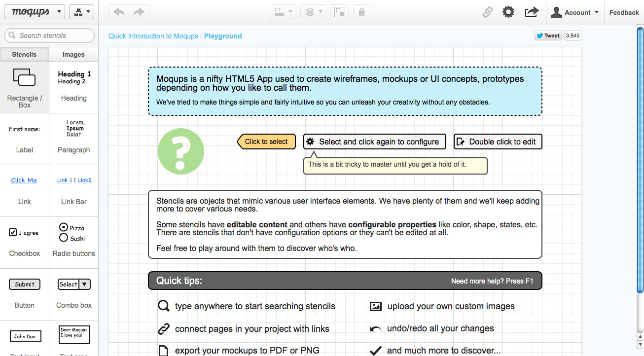The height and width of the screenshot is (356, 644).
Task: Click 'upload your own custom images' text
Action: pos(451,306)
